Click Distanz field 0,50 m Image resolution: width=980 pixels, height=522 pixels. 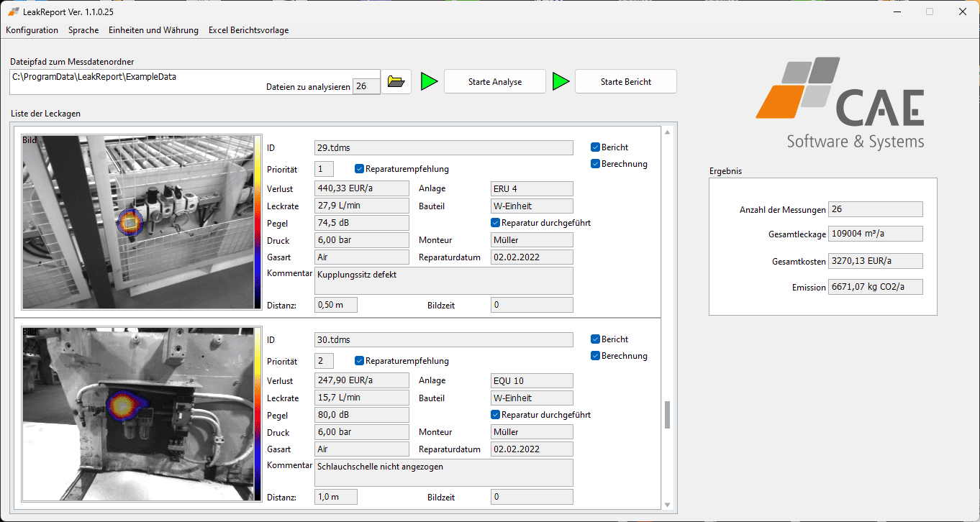point(335,305)
